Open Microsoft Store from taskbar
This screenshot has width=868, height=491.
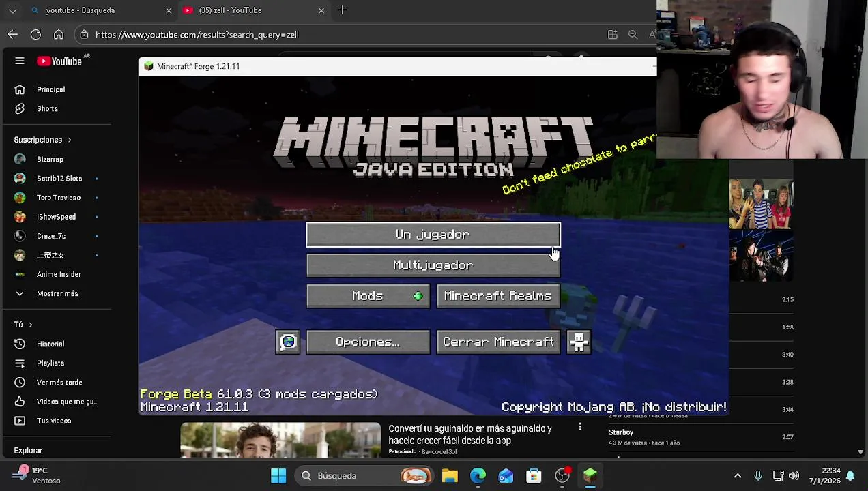(534, 476)
